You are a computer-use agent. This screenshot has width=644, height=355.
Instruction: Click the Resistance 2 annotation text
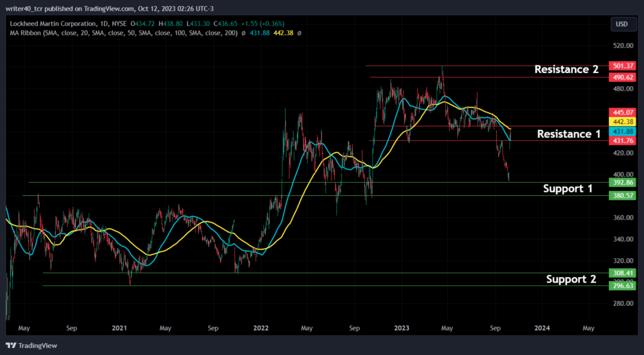567,69
